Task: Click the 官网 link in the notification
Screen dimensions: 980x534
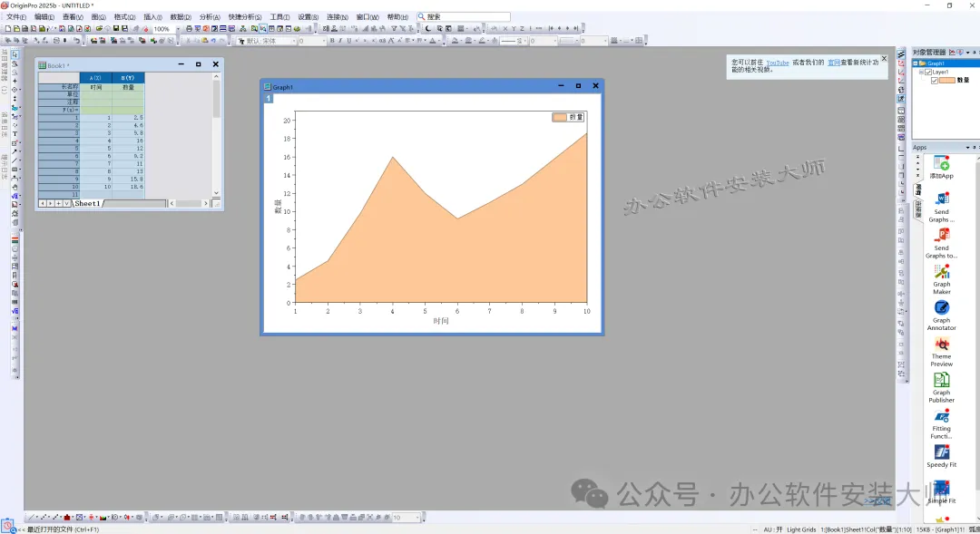Action: click(834, 63)
